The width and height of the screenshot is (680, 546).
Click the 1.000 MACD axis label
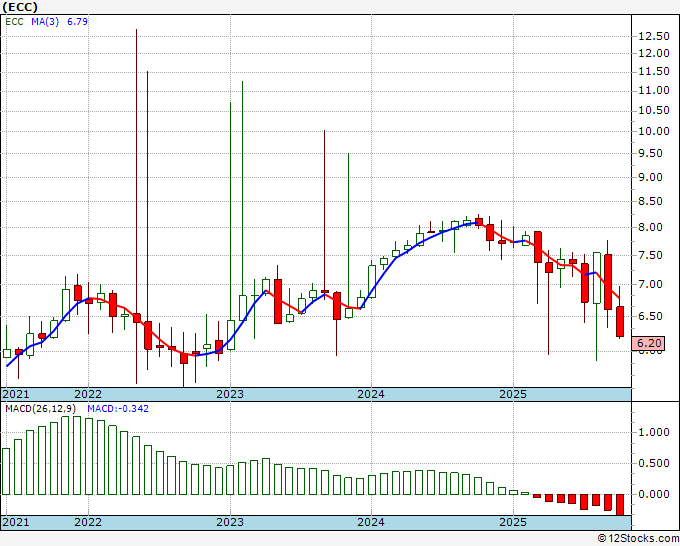tap(654, 432)
